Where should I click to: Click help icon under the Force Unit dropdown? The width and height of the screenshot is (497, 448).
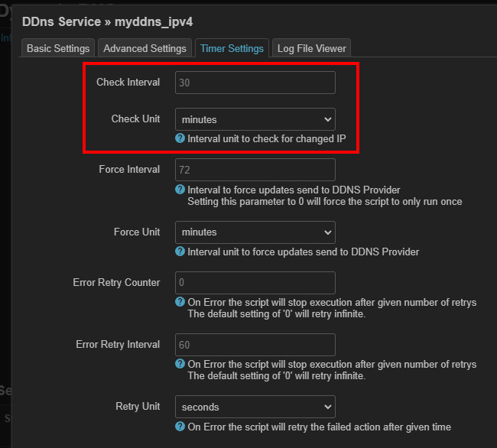(180, 252)
